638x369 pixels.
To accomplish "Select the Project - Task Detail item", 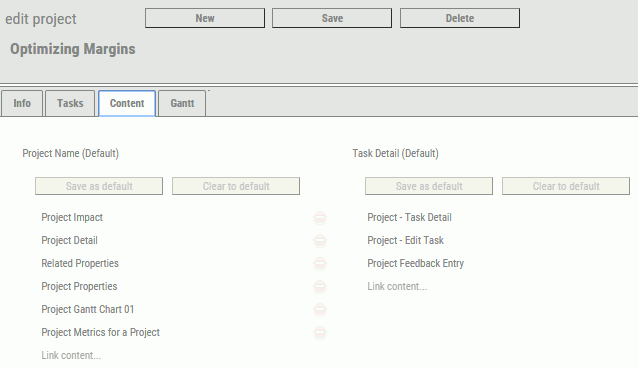I will [x=409, y=218].
